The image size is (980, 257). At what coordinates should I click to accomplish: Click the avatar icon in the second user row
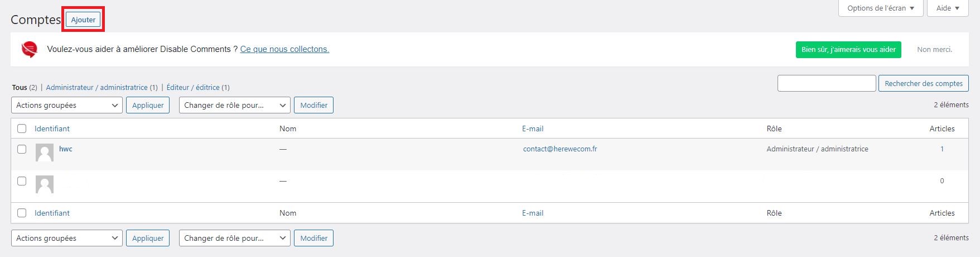tap(45, 184)
